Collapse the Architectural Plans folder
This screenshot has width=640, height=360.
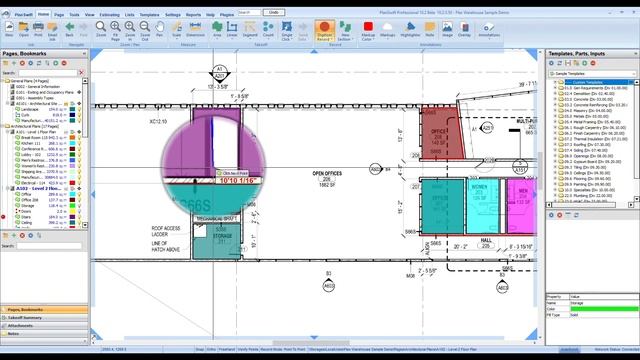pos(3,126)
